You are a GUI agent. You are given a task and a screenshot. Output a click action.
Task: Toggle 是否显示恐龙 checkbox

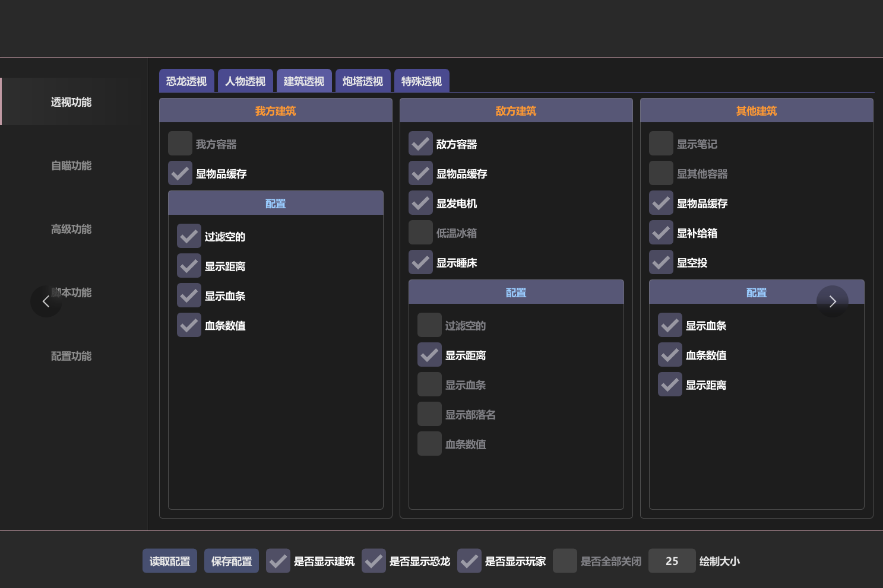click(x=374, y=561)
